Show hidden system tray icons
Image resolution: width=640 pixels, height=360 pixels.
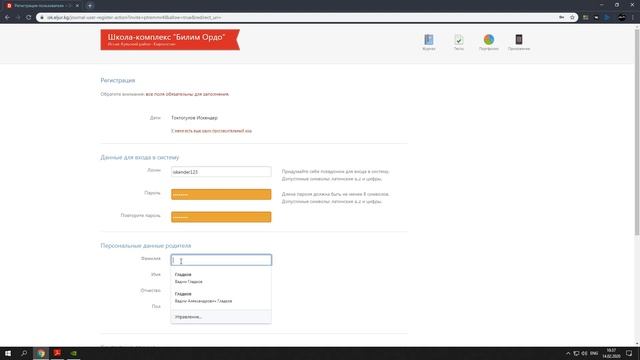568,353
